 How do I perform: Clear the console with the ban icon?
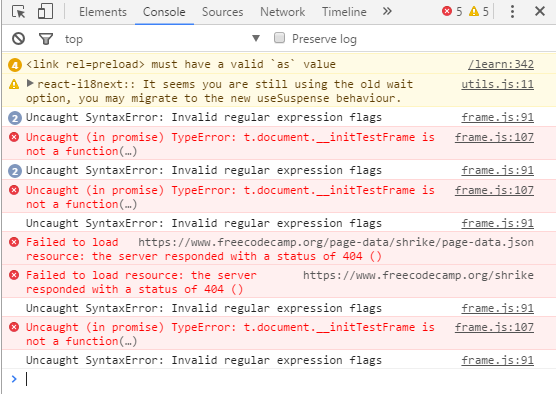18,38
